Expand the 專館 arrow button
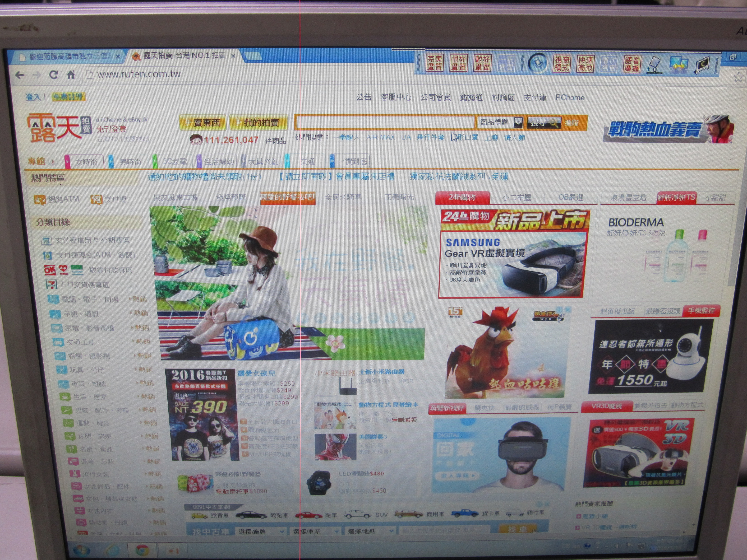This screenshot has width=747, height=560. pos(53,161)
